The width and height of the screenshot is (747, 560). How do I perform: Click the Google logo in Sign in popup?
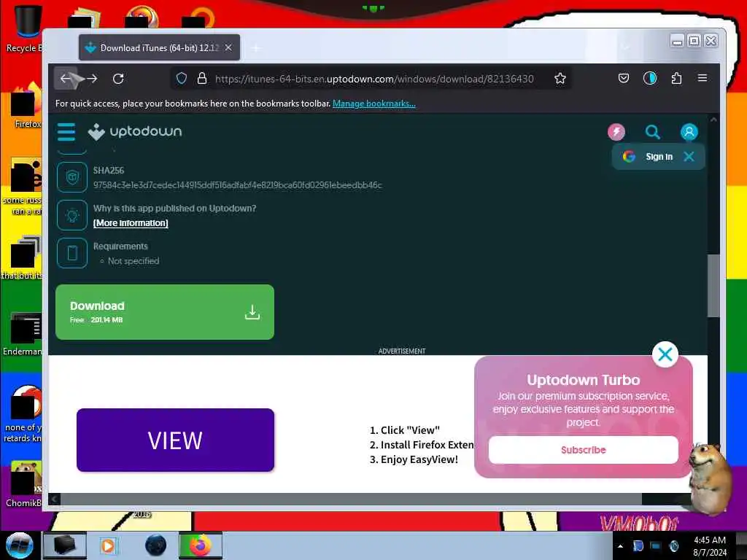pyautogui.click(x=629, y=157)
